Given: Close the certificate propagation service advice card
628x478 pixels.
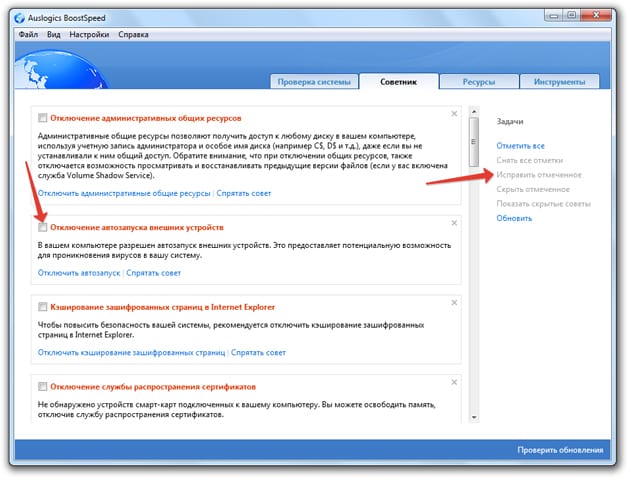Looking at the screenshot, I should (454, 382).
